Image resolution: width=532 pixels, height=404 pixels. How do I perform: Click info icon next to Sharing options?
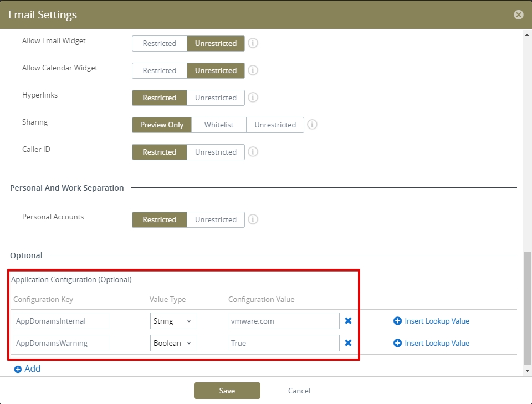tap(312, 125)
